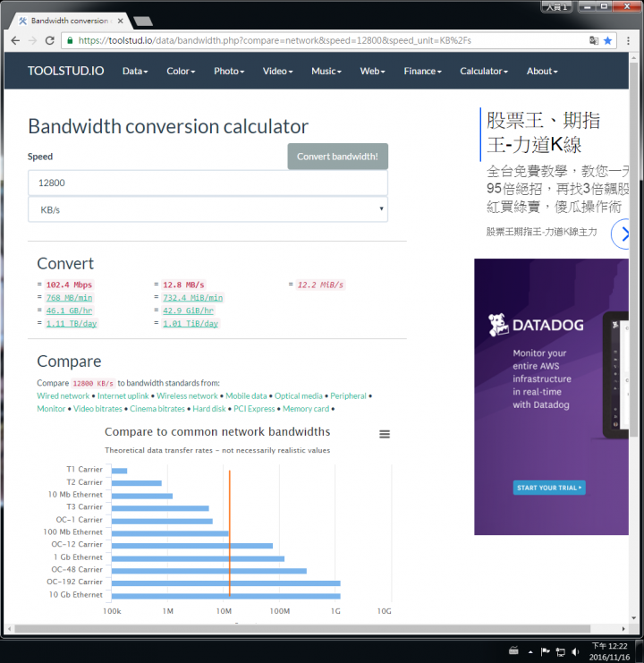The width and height of the screenshot is (644, 663).
Task: Click the Action Center flag icon
Action: [545, 651]
